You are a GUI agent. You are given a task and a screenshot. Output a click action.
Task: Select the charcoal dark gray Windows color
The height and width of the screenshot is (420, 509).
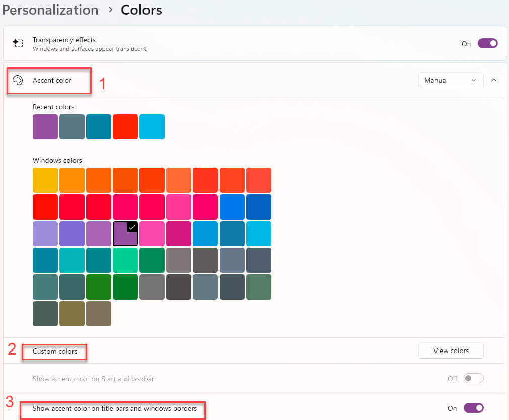(179, 287)
